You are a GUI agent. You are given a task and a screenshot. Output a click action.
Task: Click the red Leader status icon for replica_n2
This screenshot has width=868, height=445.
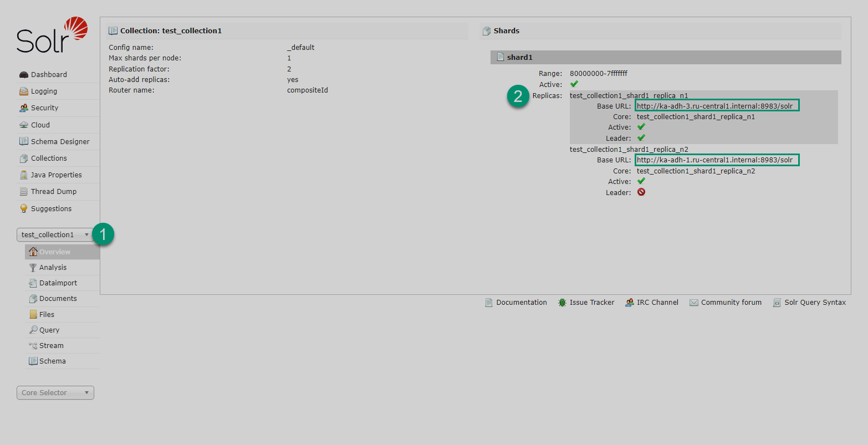pyautogui.click(x=641, y=192)
